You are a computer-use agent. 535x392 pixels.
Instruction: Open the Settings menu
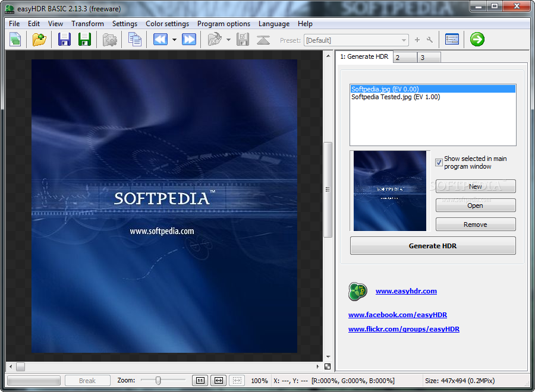point(125,24)
